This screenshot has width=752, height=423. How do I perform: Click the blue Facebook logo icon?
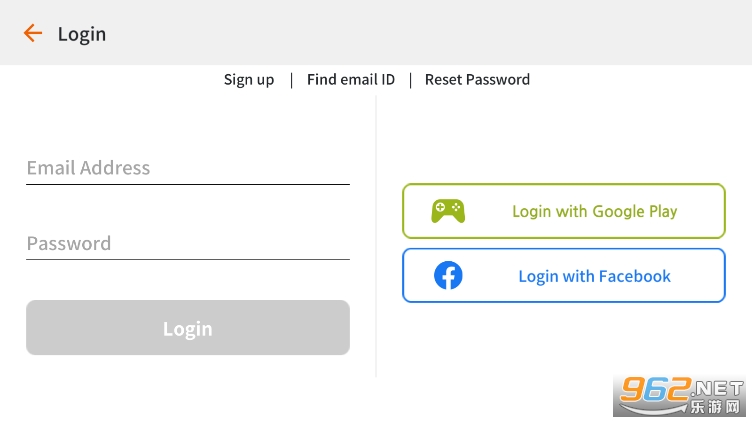click(x=448, y=276)
